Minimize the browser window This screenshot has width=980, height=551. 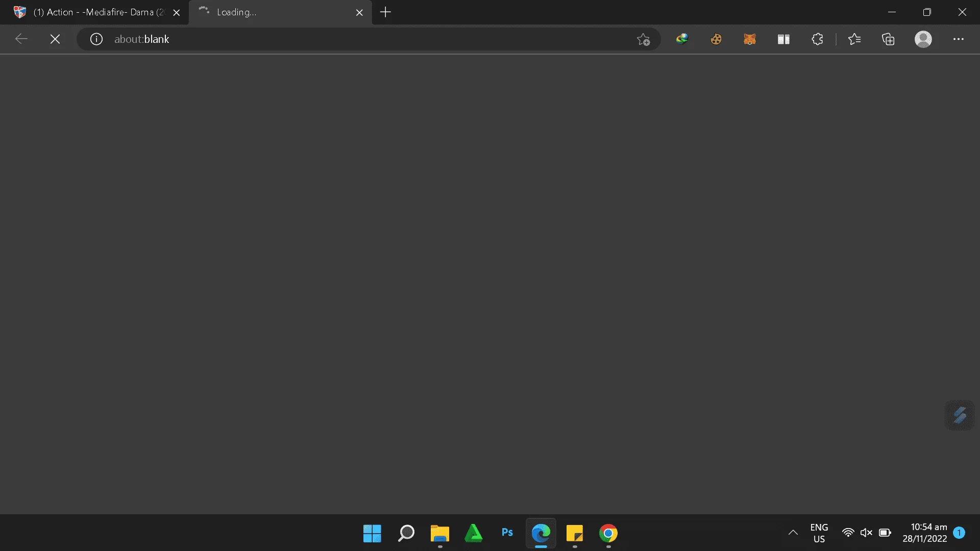click(x=892, y=12)
